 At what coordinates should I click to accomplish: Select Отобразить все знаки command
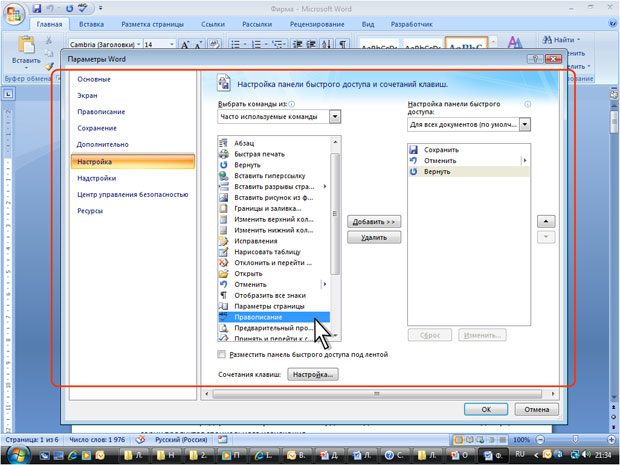pos(274,295)
